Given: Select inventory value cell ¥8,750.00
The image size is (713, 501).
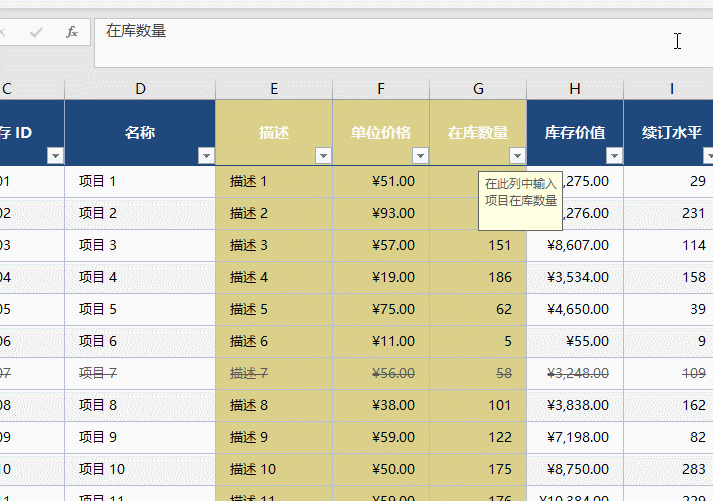Looking at the screenshot, I should point(575,469).
